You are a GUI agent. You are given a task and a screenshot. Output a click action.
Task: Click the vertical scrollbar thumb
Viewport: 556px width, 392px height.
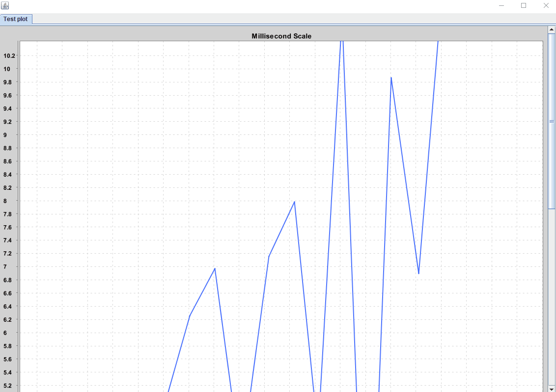(x=552, y=121)
